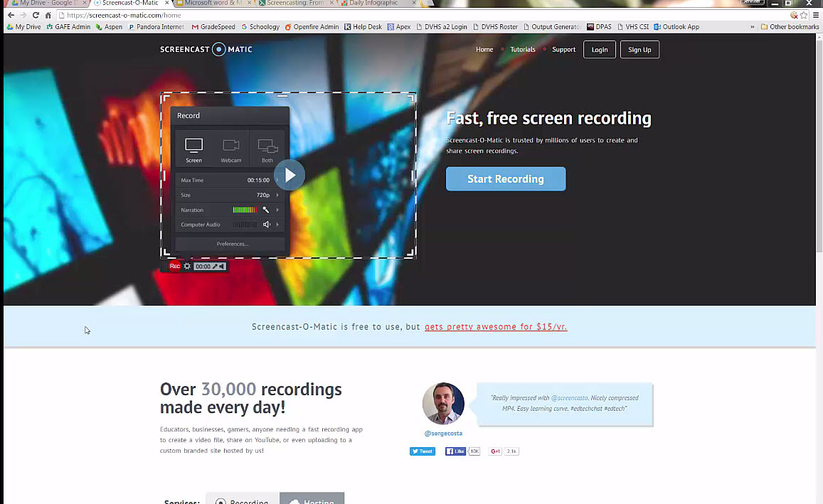Reload the page with the refresh icon
The width and height of the screenshot is (823, 504).
click(36, 15)
